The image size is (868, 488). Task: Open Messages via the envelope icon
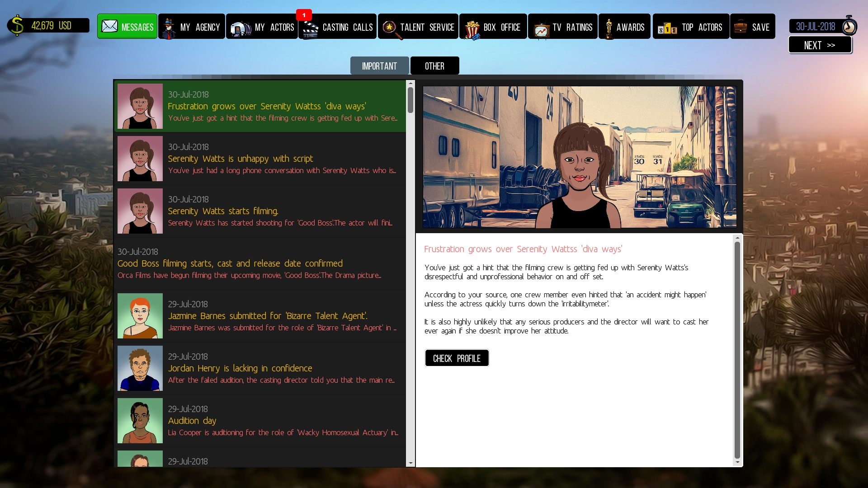[109, 27]
